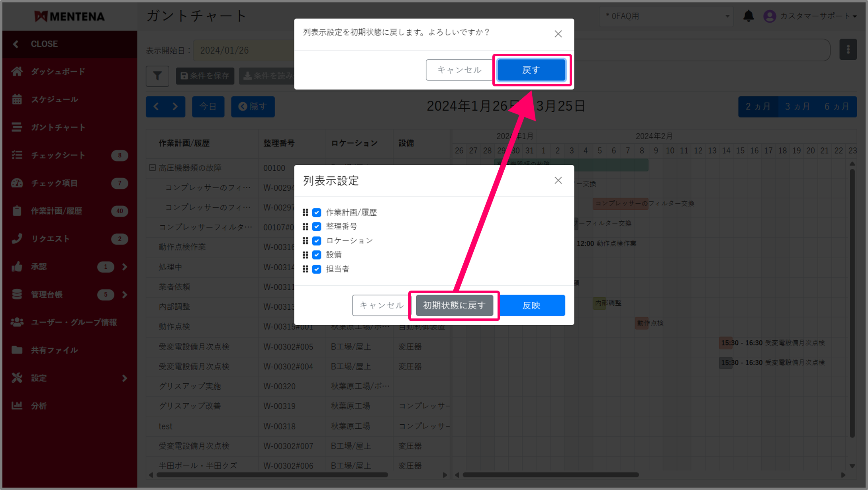The image size is (868, 490).
Task: Open the 0FAQ用 dropdown selector
Action: tap(666, 16)
